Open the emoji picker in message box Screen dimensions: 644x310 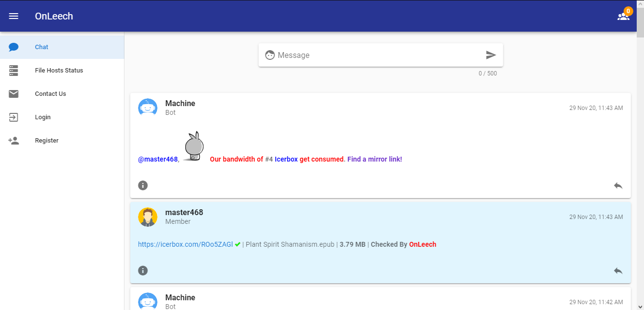(x=270, y=55)
